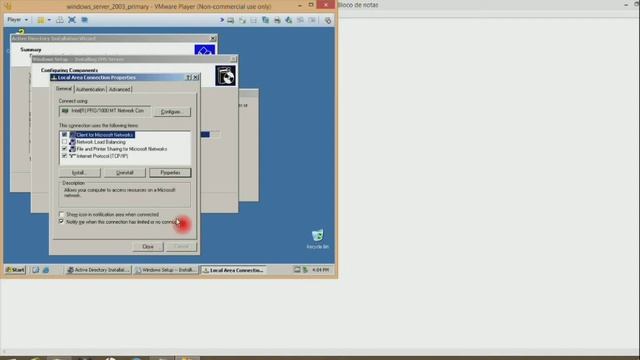Image resolution: width=640 pixels, height=360 pixels.
Task: Click the sound card device icon in VMware toolbar
Action: [289, 20]
